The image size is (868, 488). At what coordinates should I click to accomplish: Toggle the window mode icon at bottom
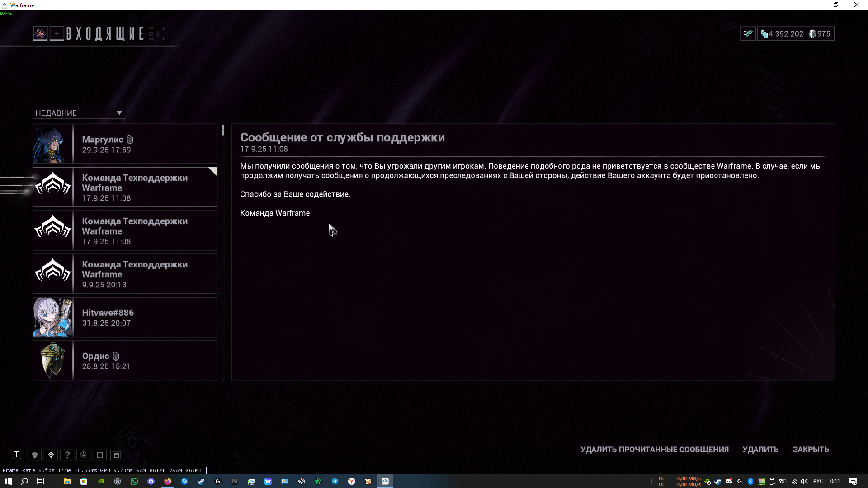pyautogui.click(x=116, y=455)
